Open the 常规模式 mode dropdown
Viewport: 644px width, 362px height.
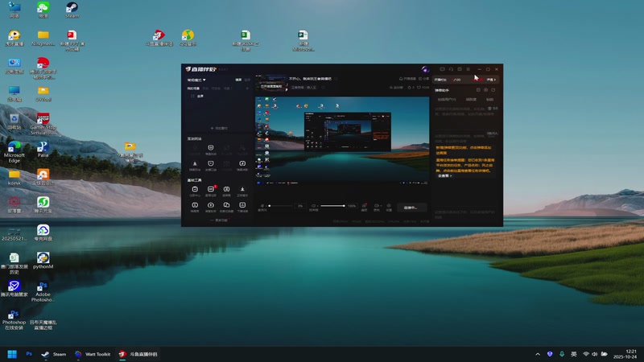[x=196, y=80]
